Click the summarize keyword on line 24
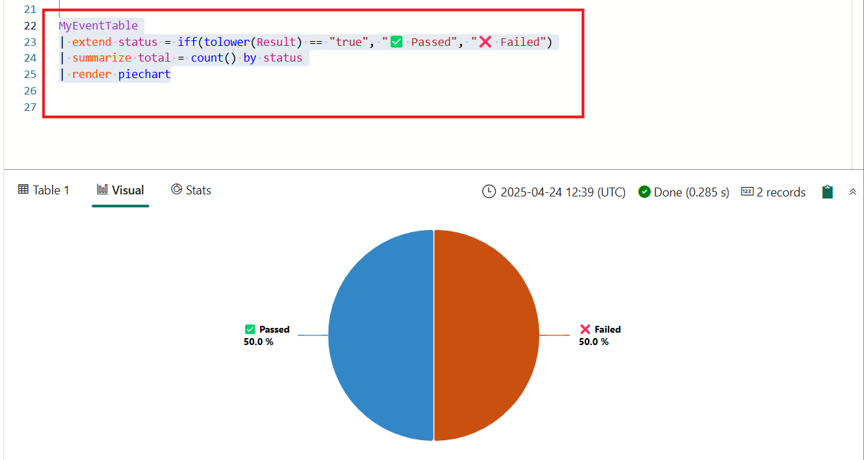 tap(101, 58)
